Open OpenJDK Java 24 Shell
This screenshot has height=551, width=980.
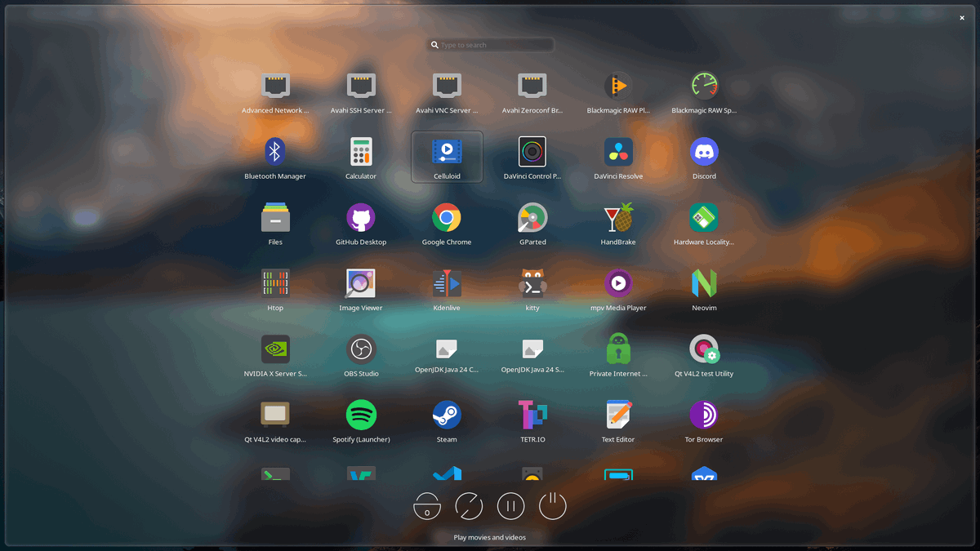(x=532, y=356)
